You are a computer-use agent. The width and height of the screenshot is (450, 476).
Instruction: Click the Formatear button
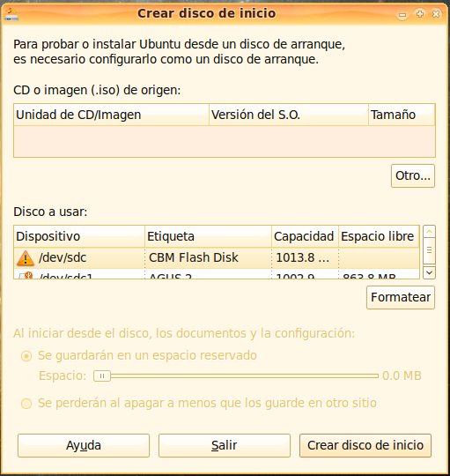401,298
